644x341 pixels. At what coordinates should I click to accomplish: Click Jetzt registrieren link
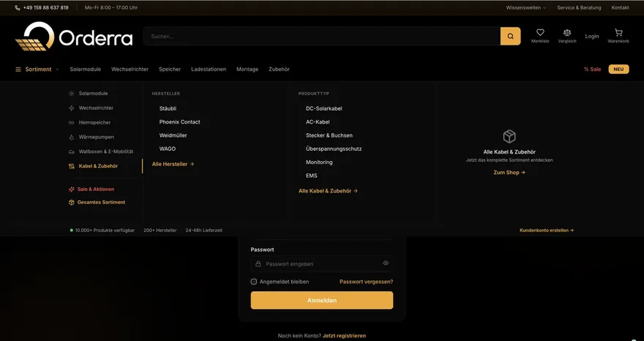coord(344,336)
